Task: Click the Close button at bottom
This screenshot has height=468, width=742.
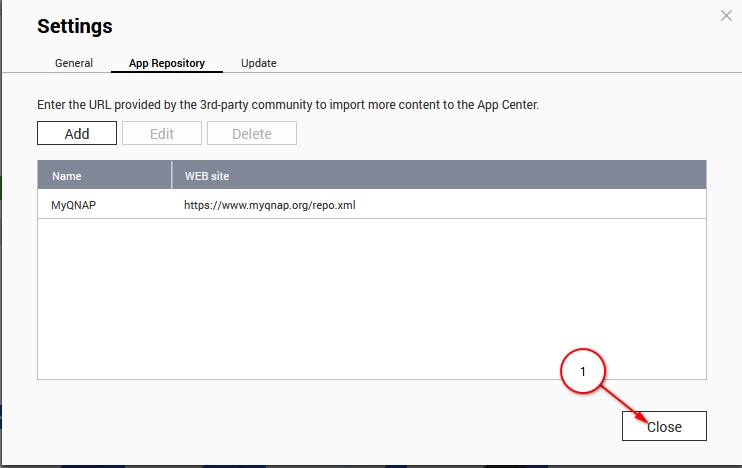Action: pyautogui.click(x=664, y=426)
